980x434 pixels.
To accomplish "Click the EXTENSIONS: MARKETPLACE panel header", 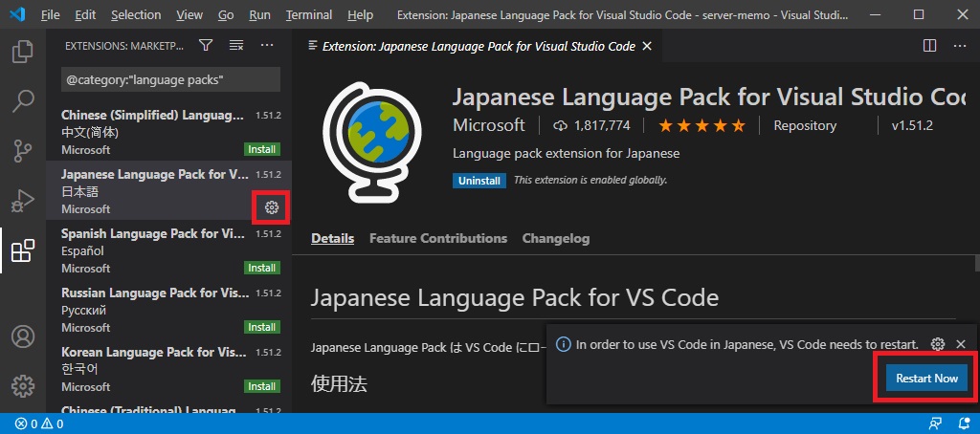I will coord(125,46).
